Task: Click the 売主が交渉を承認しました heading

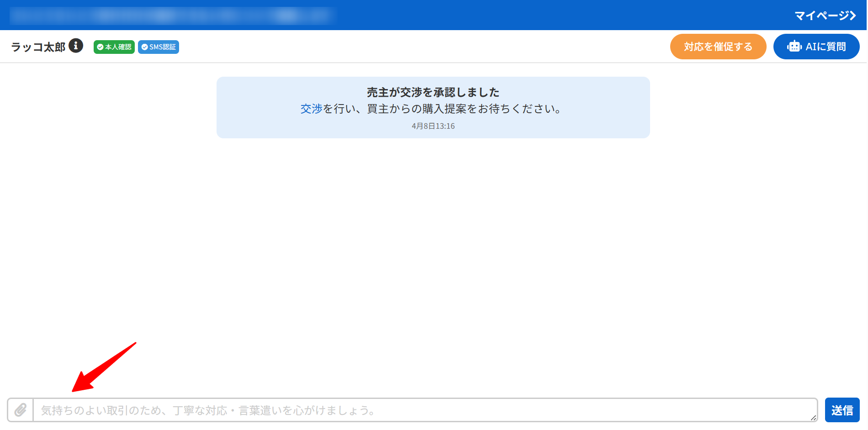Action: (433, 92)
